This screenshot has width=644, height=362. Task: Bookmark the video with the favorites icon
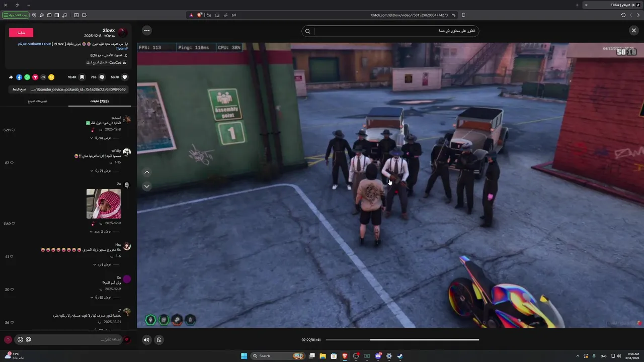tap(82, 77)
